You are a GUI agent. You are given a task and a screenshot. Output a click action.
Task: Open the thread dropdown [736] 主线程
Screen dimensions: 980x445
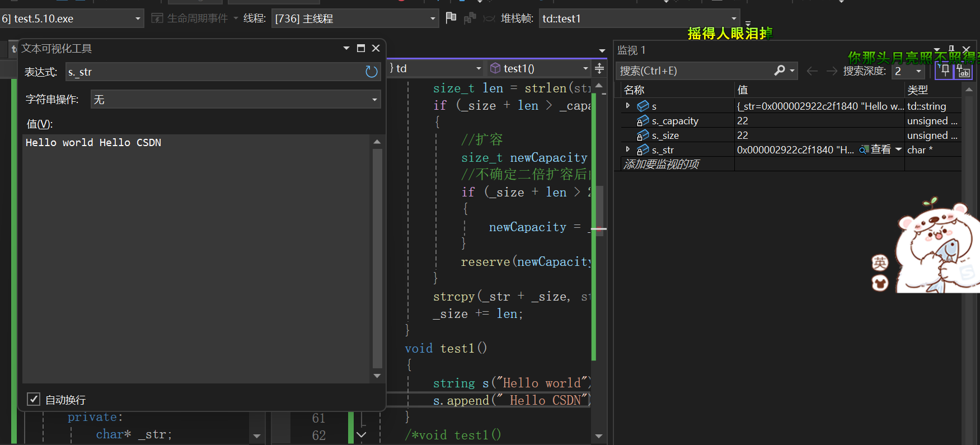(355, 18)
